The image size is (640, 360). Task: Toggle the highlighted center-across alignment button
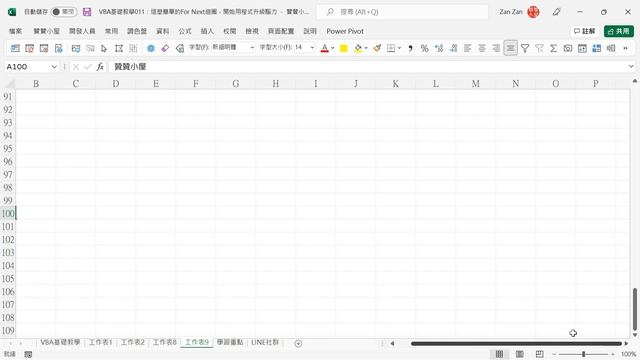pos(511,48)
